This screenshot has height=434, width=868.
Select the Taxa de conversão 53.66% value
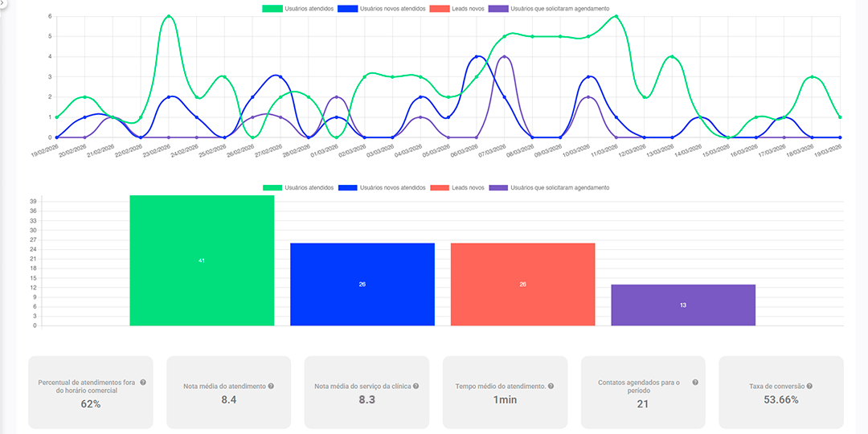coord(780,399)
